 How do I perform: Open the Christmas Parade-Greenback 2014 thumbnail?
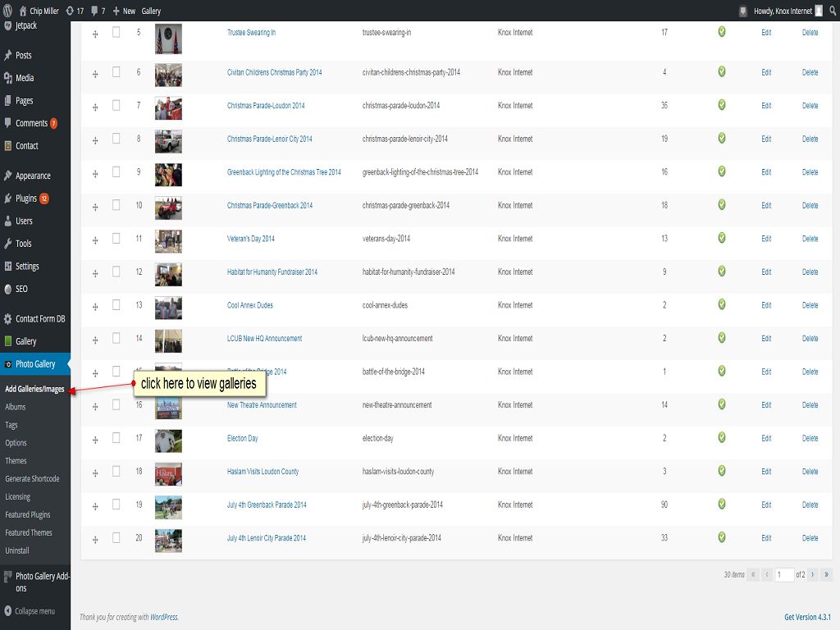(168, 208)
